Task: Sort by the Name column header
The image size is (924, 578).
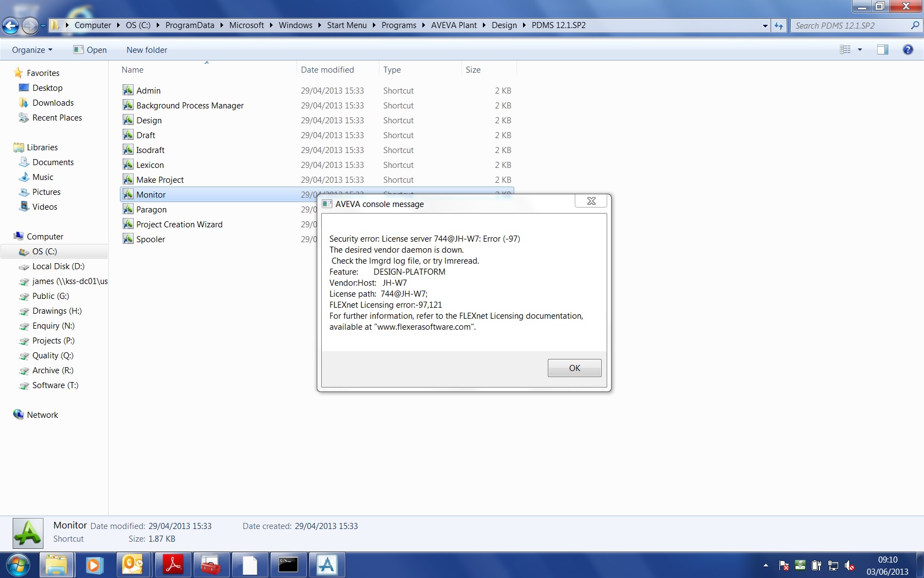Action: 207,70
